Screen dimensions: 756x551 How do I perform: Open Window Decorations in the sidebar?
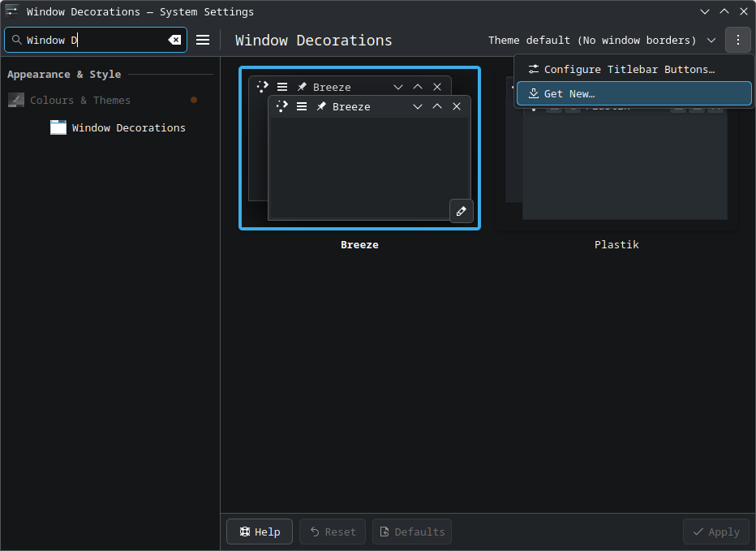(128, 127)
